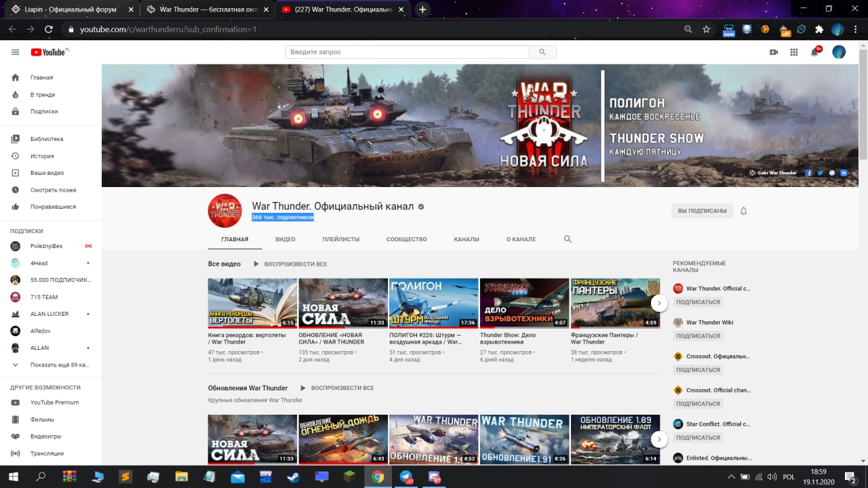868x488 pixels.
Task: Open В тренде in sidebar
Action: pos(51,94)
